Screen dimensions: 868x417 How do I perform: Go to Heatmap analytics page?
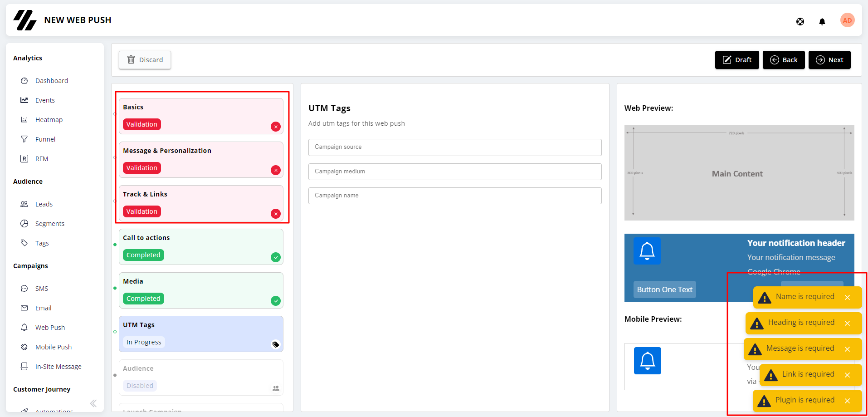click(x=49, y=120)
